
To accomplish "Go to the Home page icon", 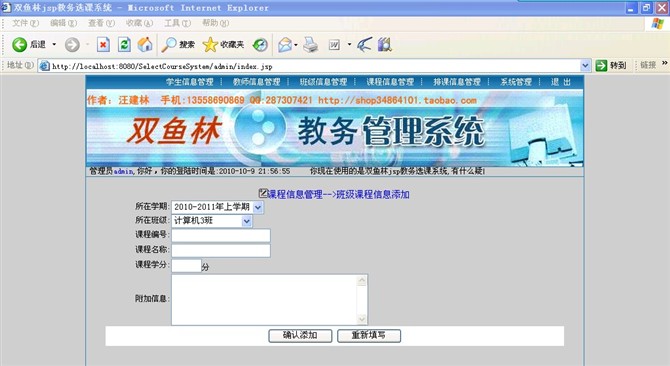I will click(x=145, y=44).
